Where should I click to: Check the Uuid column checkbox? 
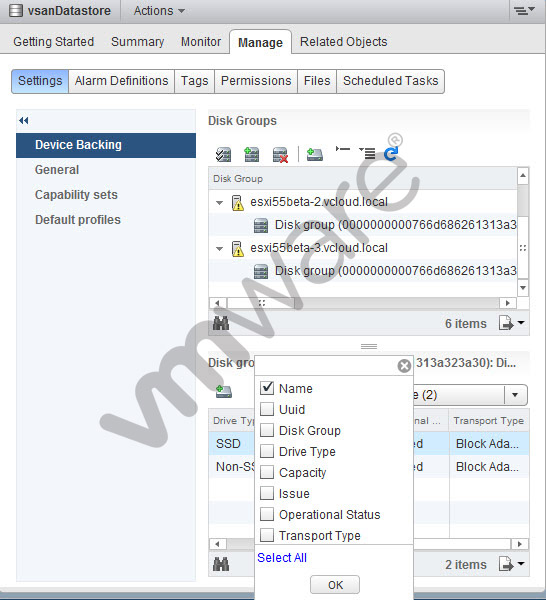click(267, 409)
